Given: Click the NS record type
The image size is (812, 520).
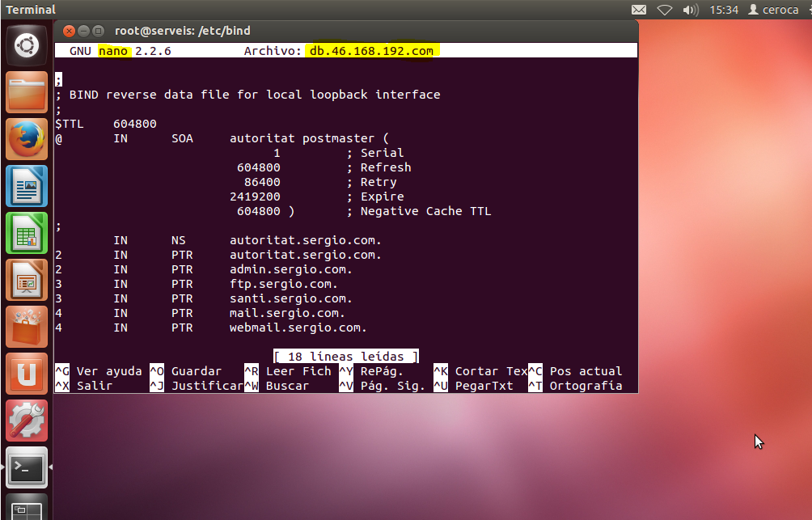Looking at the screenshot, I should [x=179, y=240].
